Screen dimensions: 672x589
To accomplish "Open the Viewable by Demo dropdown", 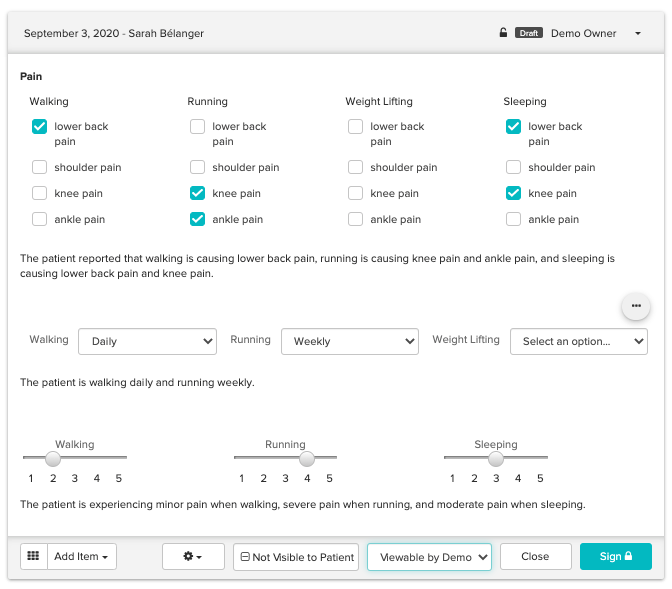I will 429,557.
